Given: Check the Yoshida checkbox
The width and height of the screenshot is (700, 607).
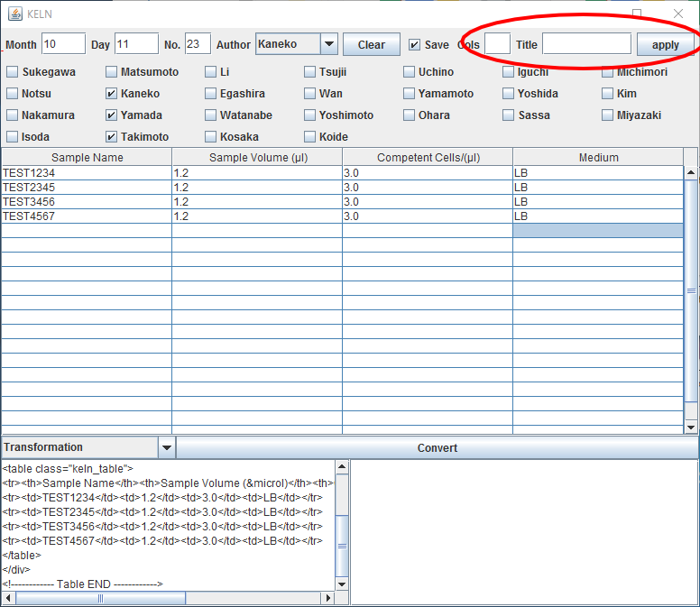Looking at the screenshot, I should pos(508,93).
